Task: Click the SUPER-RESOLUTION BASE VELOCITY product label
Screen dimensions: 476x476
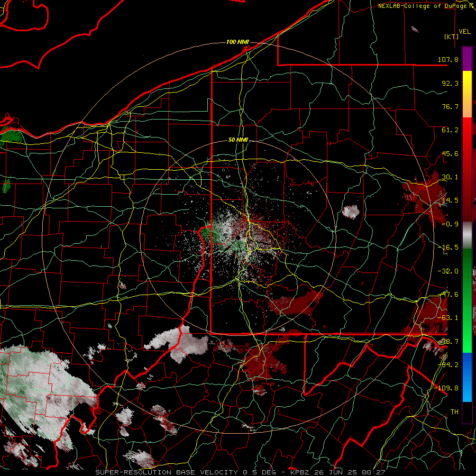Action: point(168,472)
